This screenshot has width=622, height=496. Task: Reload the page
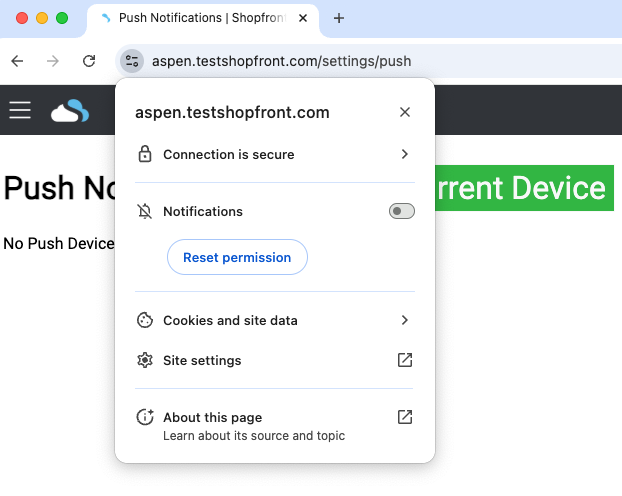(89, 61)
